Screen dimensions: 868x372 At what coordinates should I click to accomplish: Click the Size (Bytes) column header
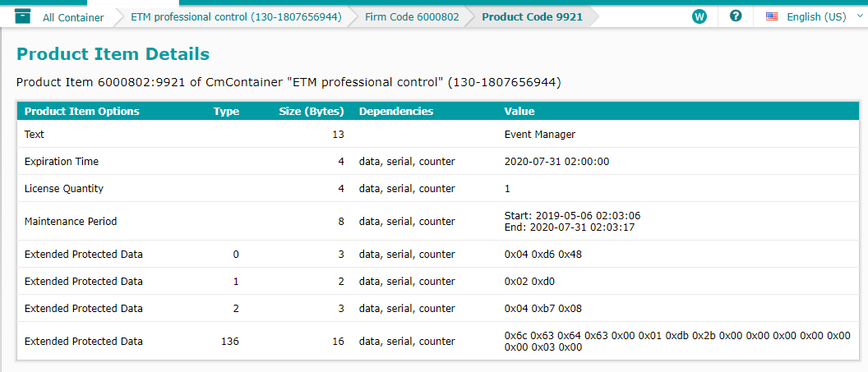(312, 111)
